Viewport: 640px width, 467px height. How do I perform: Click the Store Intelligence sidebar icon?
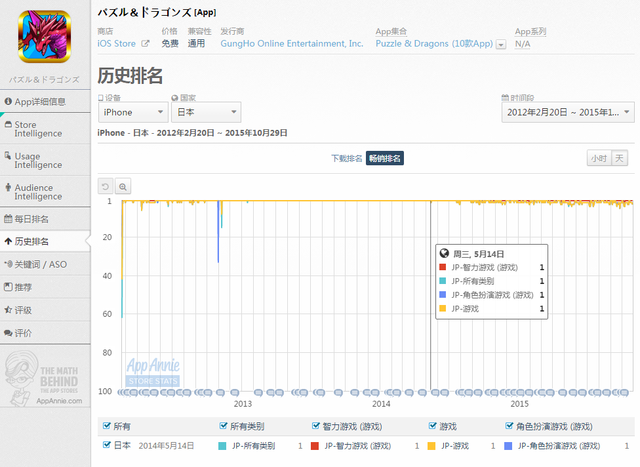pos(8,125)
